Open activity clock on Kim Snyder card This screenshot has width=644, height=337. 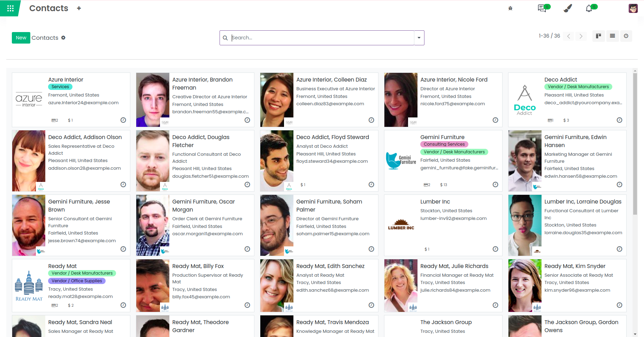click(x=620, y=305)
